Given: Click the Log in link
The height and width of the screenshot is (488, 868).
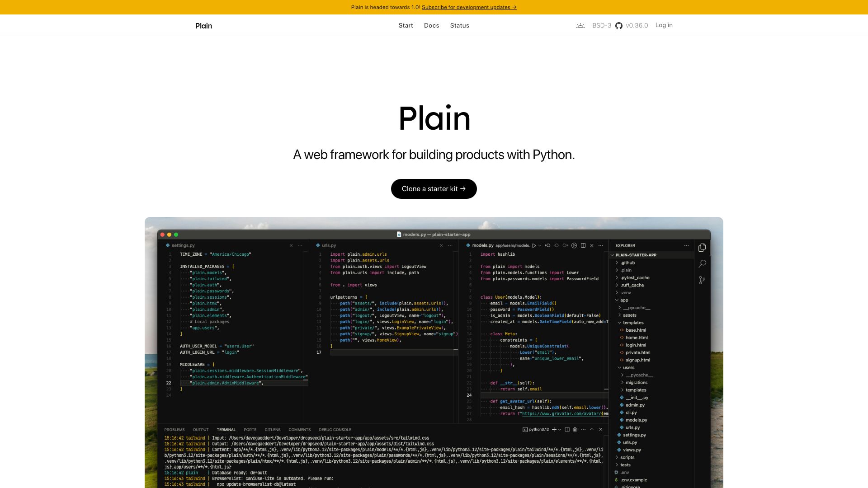Looking at the screenshot, I should (x=664, y=25).
